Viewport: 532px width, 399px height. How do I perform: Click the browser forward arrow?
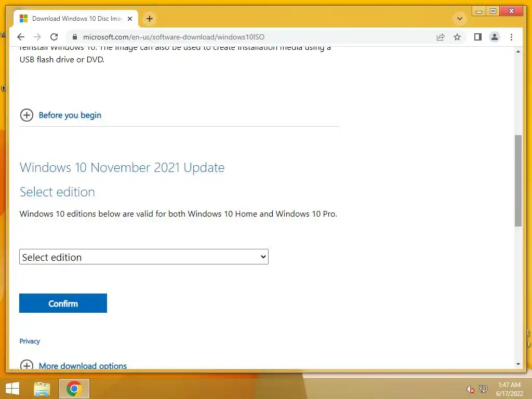pos(37,37)
